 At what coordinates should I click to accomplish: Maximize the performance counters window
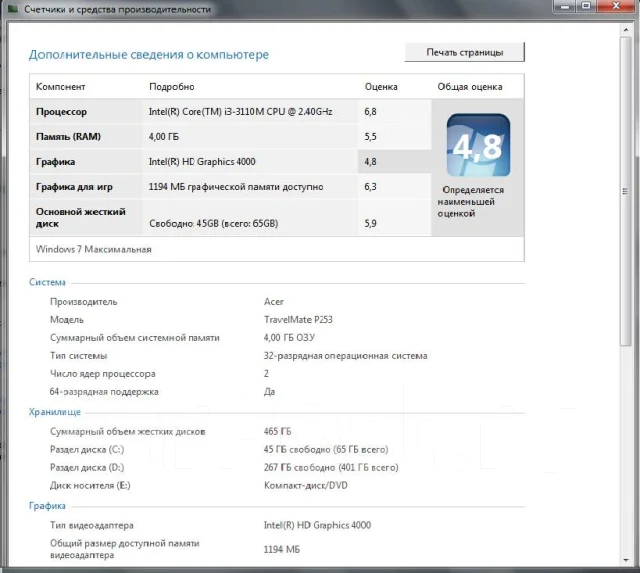pos(586,6)
